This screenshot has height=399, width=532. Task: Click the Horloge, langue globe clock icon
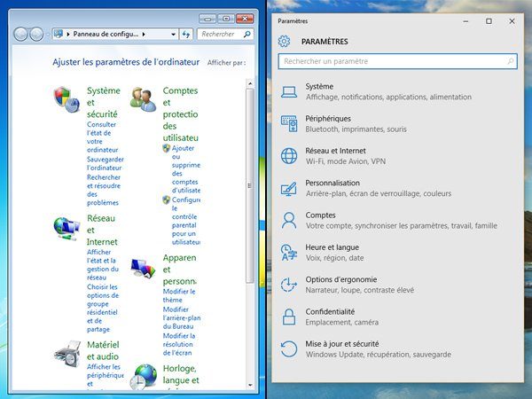(143, 376)
